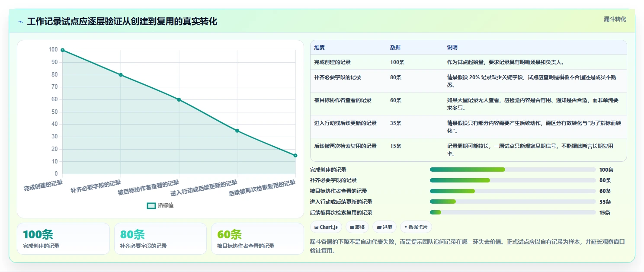This screenshot has width=644, height=272.
Task: Click the 表格 chip
Action: (x=357, y=227)
